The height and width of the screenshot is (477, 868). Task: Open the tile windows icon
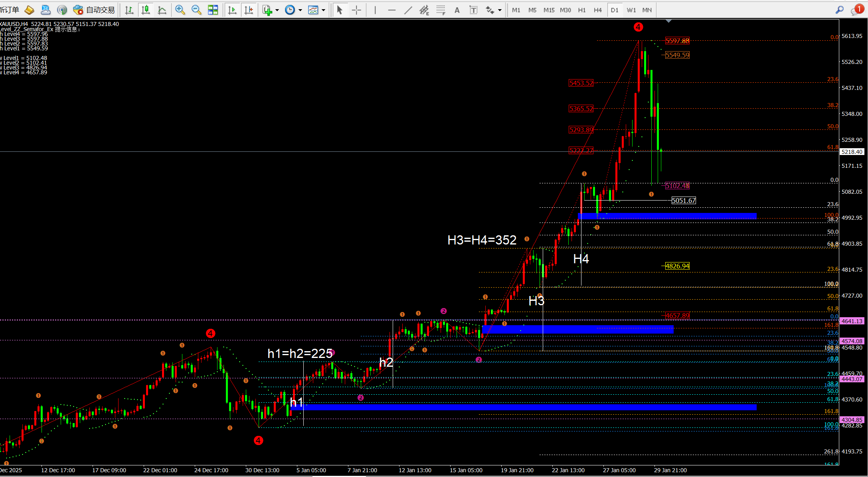click(x=213, y=10)
